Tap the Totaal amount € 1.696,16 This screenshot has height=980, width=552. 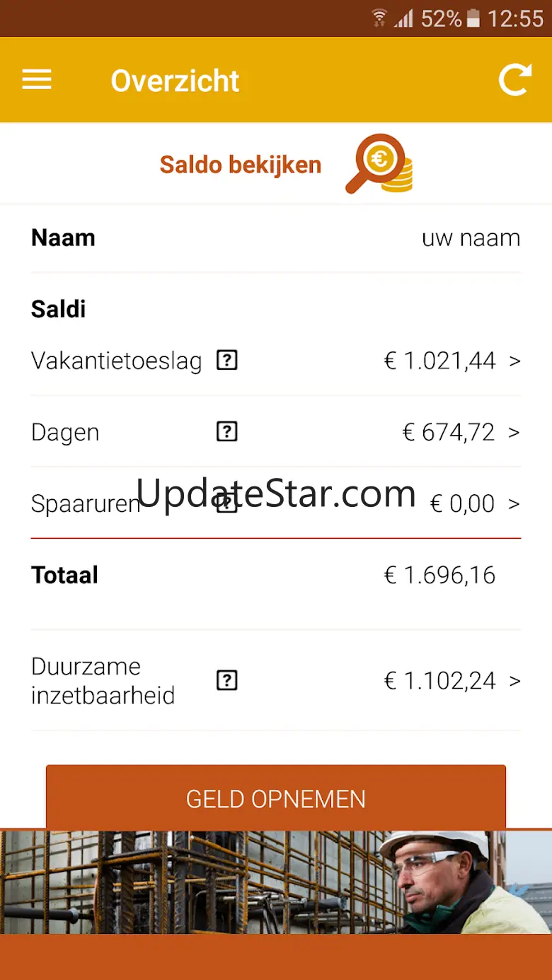[x=439, y=575]
